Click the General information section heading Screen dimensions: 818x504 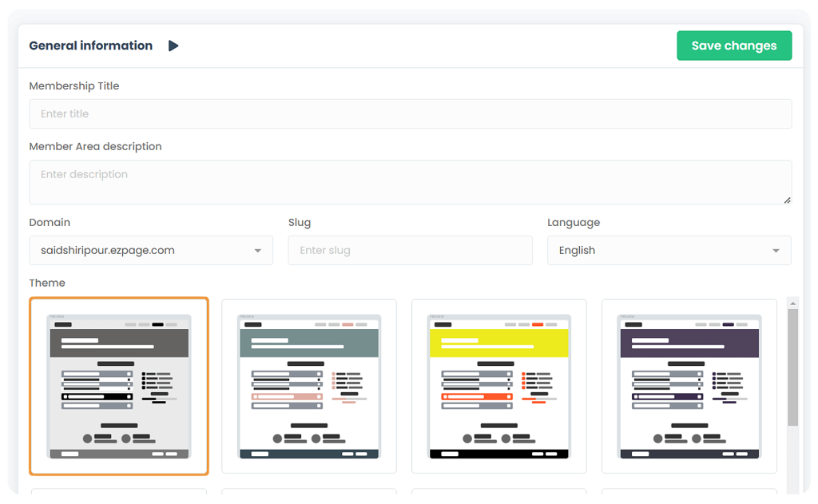pyautogui.click(x=90, y=46)
